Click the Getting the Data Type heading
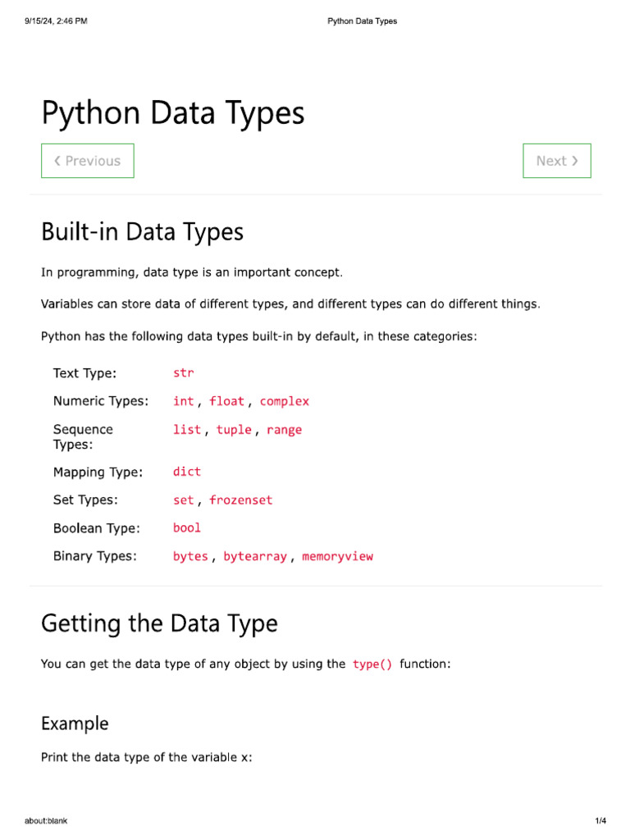 (x=159, y=624)
